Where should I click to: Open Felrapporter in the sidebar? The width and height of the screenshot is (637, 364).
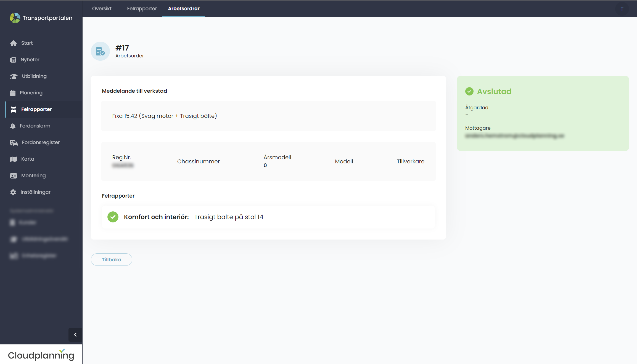pyautogui.click(x=44, y=109)
